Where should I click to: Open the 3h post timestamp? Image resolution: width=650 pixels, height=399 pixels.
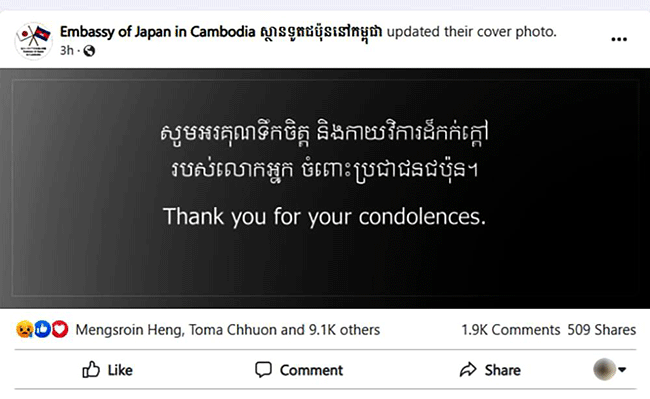pyautogui.click(x=67, y=51)
